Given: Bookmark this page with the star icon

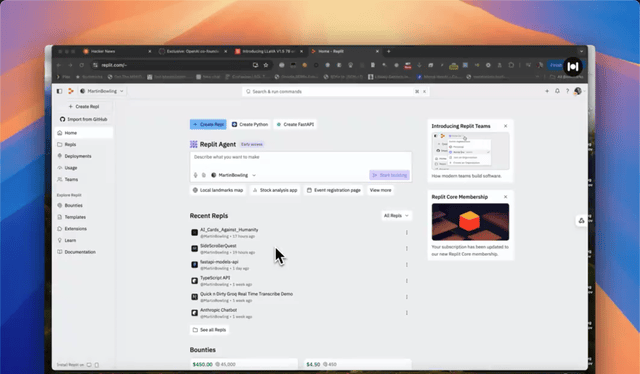Looking at the screenshot, I should tap(266, 65).
